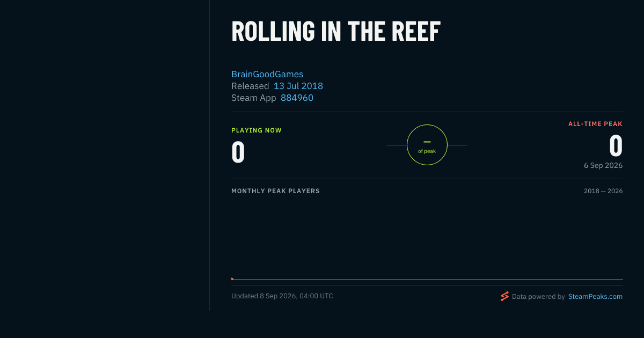Click the all-time peak count zero
The image size is (644, 338).
[616, 145]
